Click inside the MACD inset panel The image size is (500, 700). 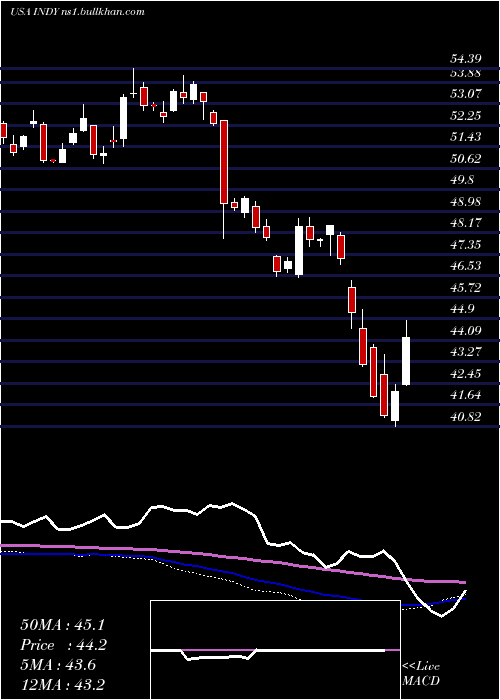point(275,650)
